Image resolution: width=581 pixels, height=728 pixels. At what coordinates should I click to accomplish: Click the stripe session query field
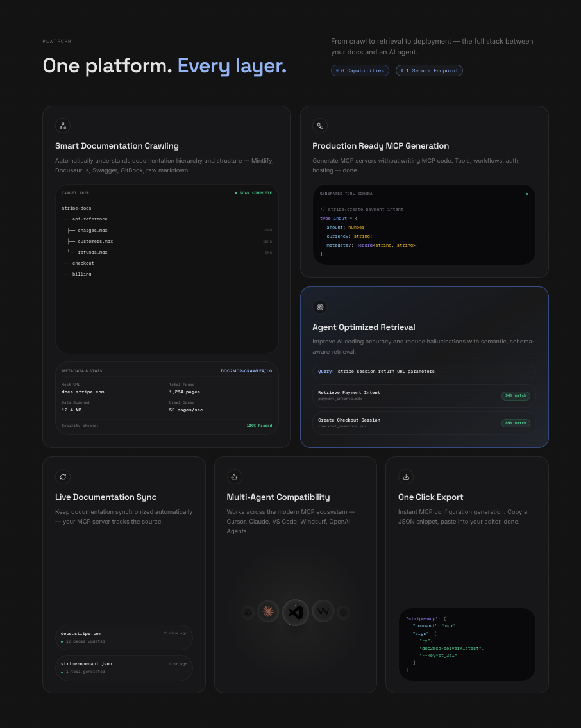coord(424,372)
